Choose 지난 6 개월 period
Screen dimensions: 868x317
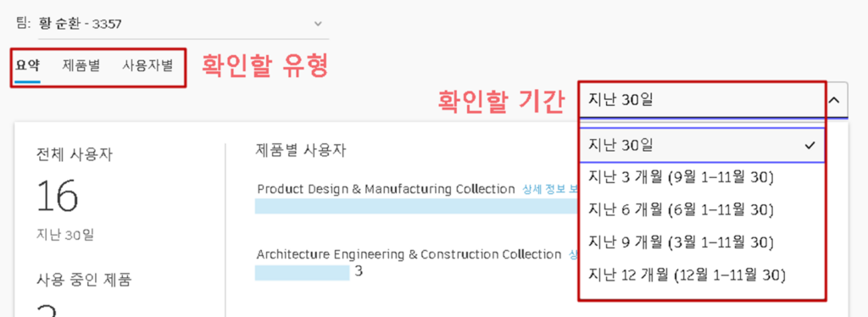click(x=701, y=209)
